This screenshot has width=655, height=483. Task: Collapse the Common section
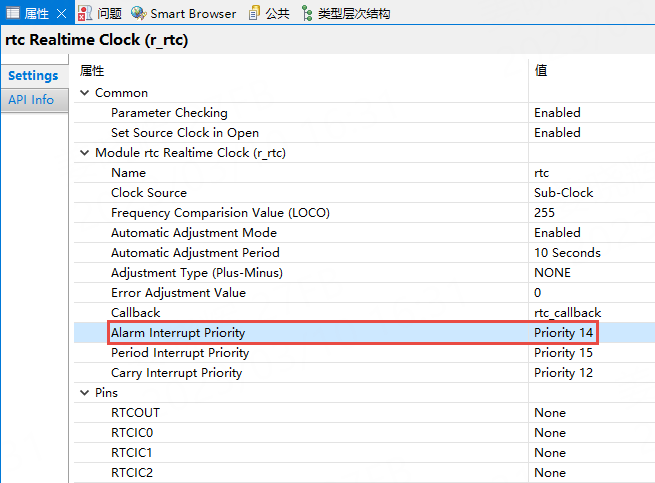pyautogui.click(x=85, y=93)
